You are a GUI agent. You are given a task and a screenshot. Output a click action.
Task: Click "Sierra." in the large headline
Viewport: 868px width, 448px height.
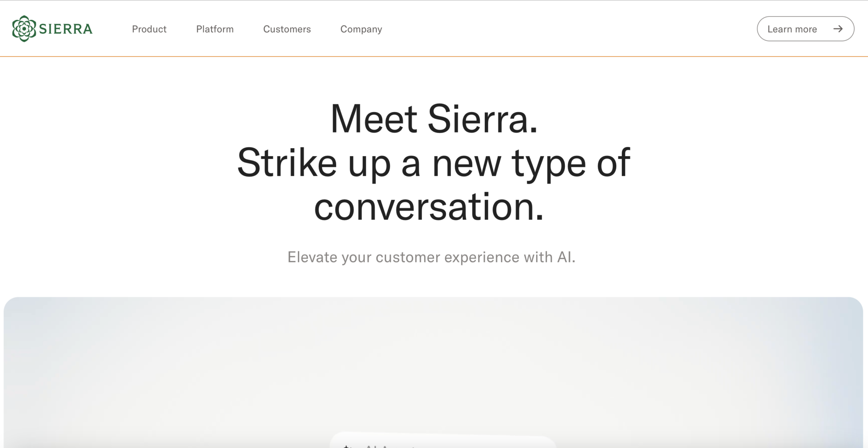tap(483, 119)
